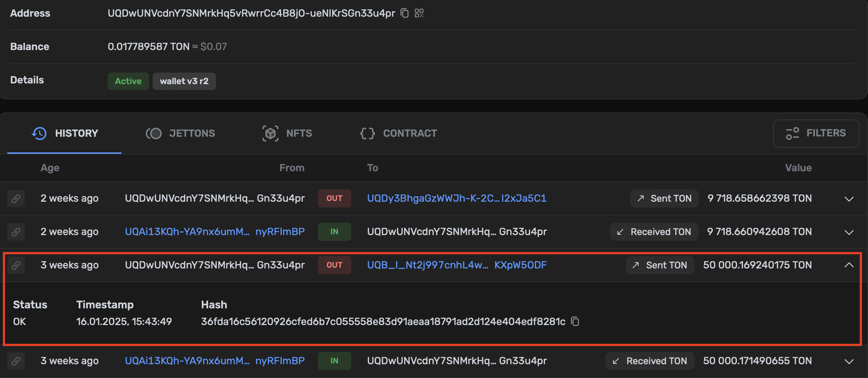
Task: Click the Active status badge
Action: click(x=128, y=81)
